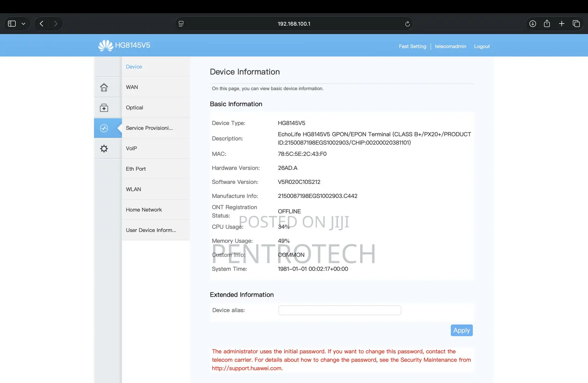Select the ONT status value OFFLINE

coord(289,211)
